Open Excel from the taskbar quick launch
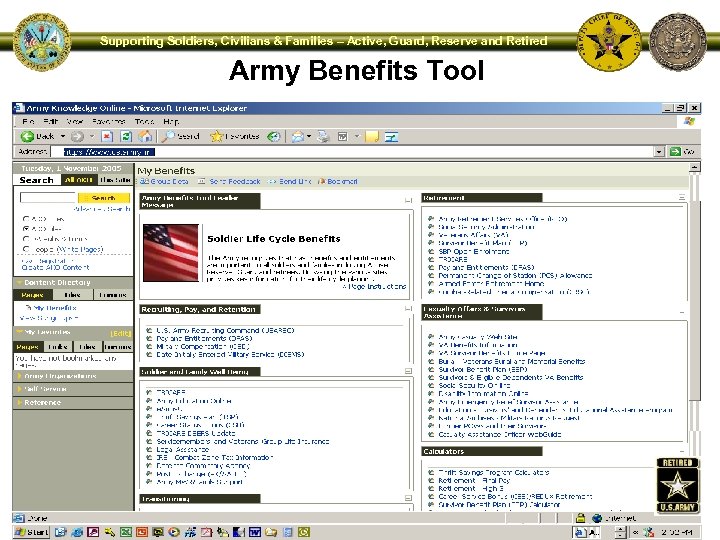This screenshot has height=540, width=720. point(126,532)
